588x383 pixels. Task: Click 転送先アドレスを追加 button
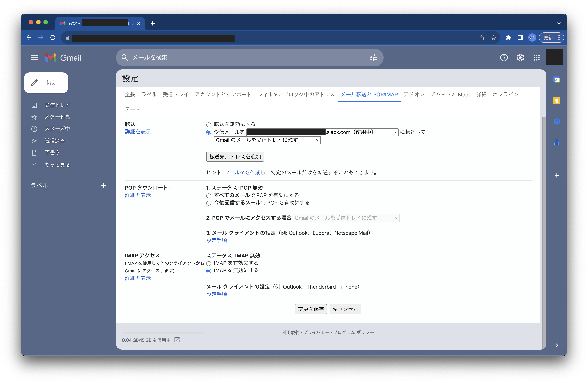coord(235,157)
